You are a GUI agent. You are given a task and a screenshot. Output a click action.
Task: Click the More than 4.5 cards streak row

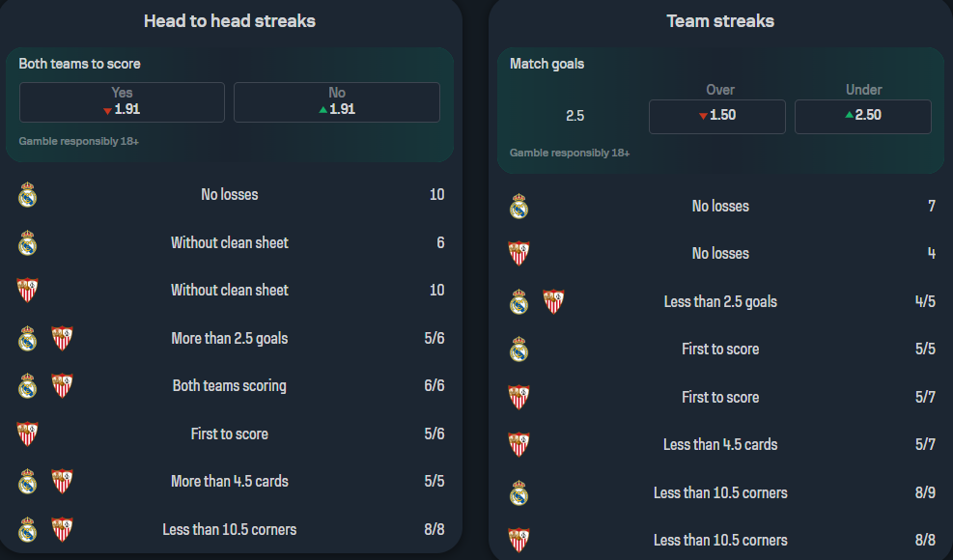pos(230,481)
